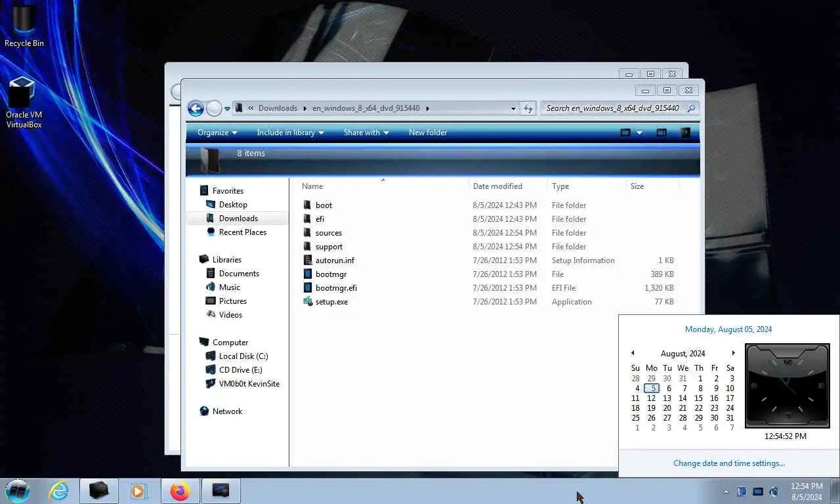Open the Recycle Bin desktop icon

(24, 26)
